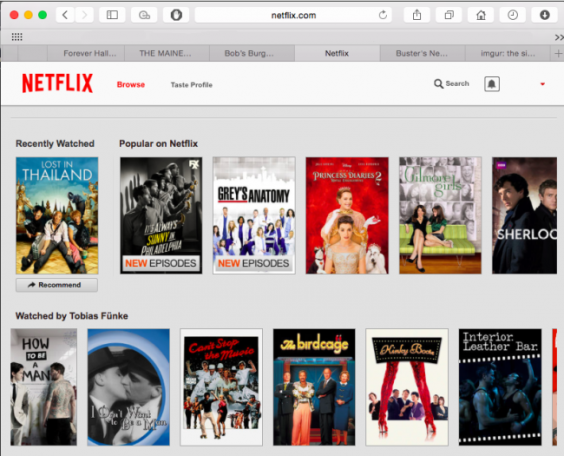Click the netflix.com address bar
564x456 pixels.
pos(293,15)
